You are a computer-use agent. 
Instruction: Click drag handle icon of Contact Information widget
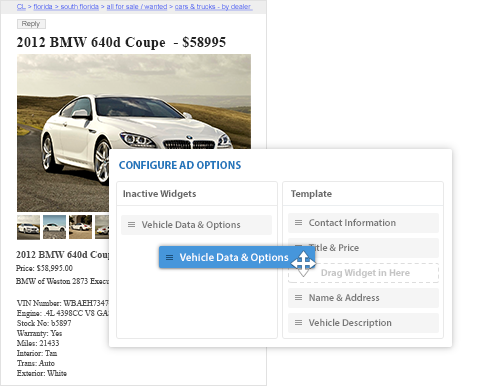pyautogui.click(x=298, y=222)
